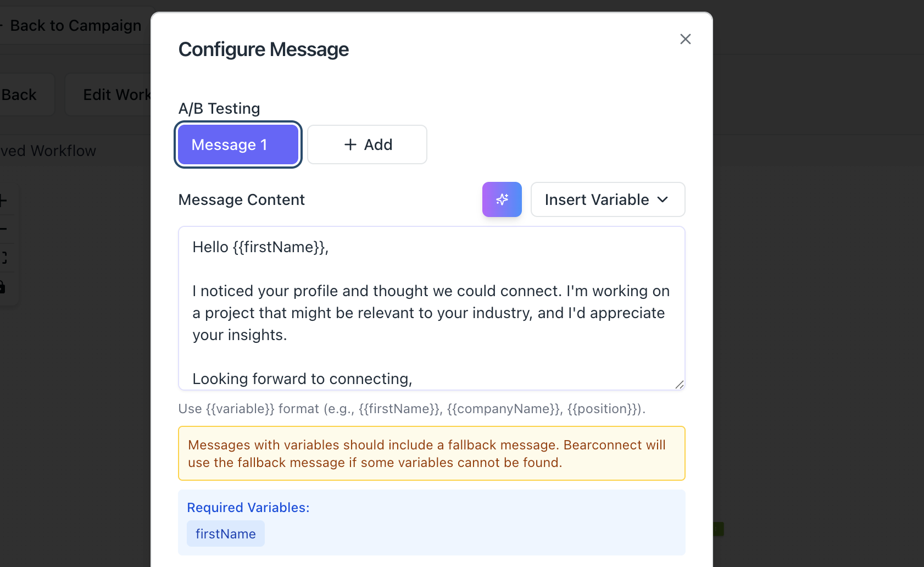This screenshot has height=567, width=924.
Task: Toggle the canvas lock icon
Action: [3, 287]
